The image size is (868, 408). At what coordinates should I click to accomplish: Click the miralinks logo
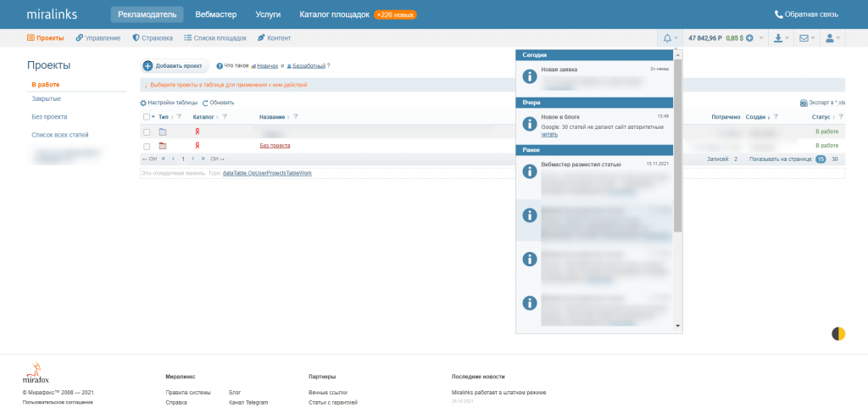pyautogui.click(x=52, y=14)
